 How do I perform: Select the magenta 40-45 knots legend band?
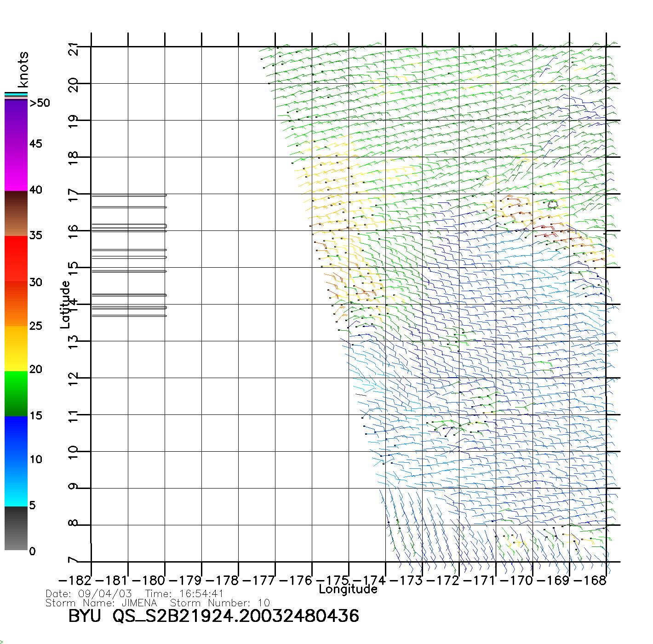tap(16, 168)
